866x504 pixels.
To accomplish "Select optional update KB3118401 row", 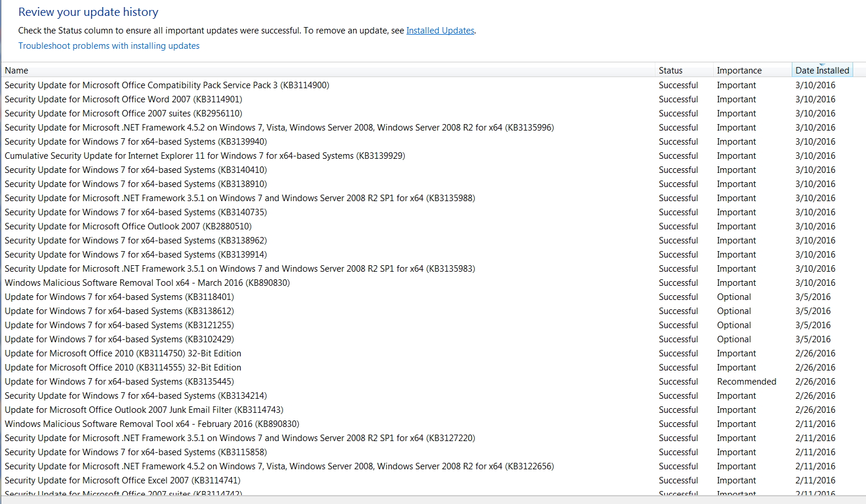I will pyautogui.click(x=119, y=297).
